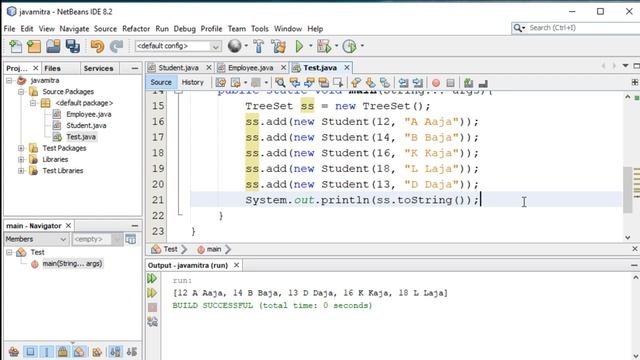Click the Last Edit icon in editor toolbar
Screen dimensions: 640x360
click(221, 83)
